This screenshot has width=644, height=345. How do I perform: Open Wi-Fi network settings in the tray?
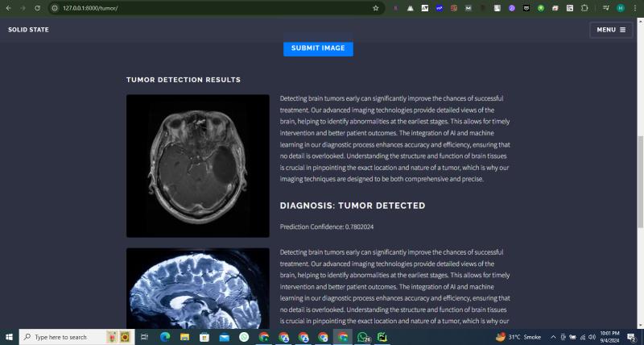(582, 337)
